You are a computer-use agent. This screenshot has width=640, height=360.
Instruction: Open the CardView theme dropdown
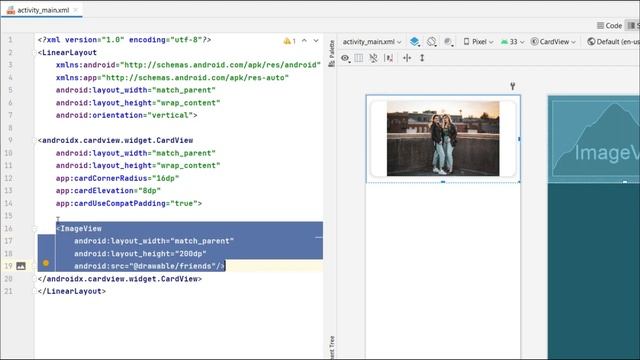click(553, 42)
